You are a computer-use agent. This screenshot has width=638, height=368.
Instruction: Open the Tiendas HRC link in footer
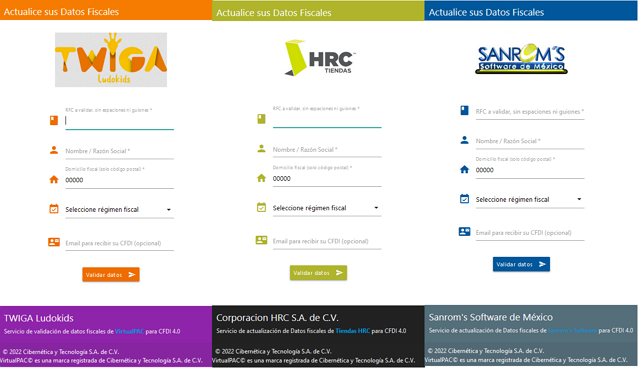[x=353, y=331]
